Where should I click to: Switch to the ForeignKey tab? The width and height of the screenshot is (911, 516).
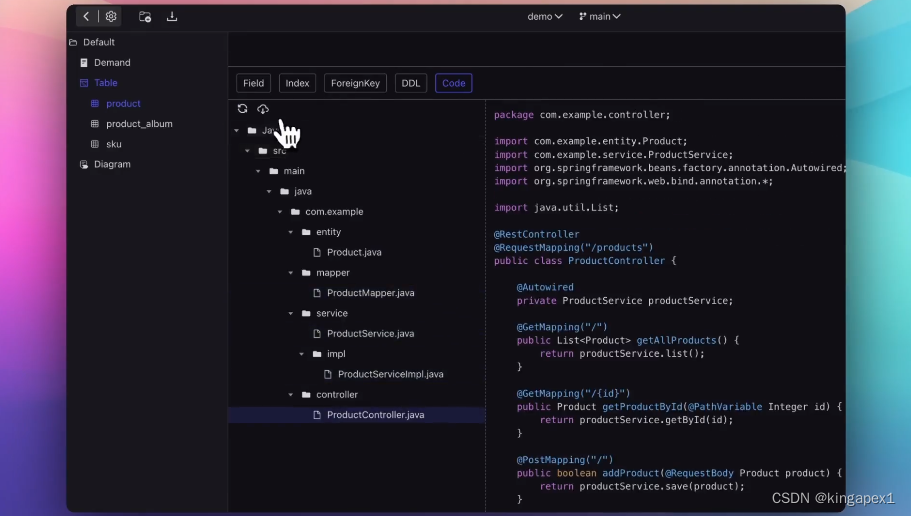pos(356,83)
